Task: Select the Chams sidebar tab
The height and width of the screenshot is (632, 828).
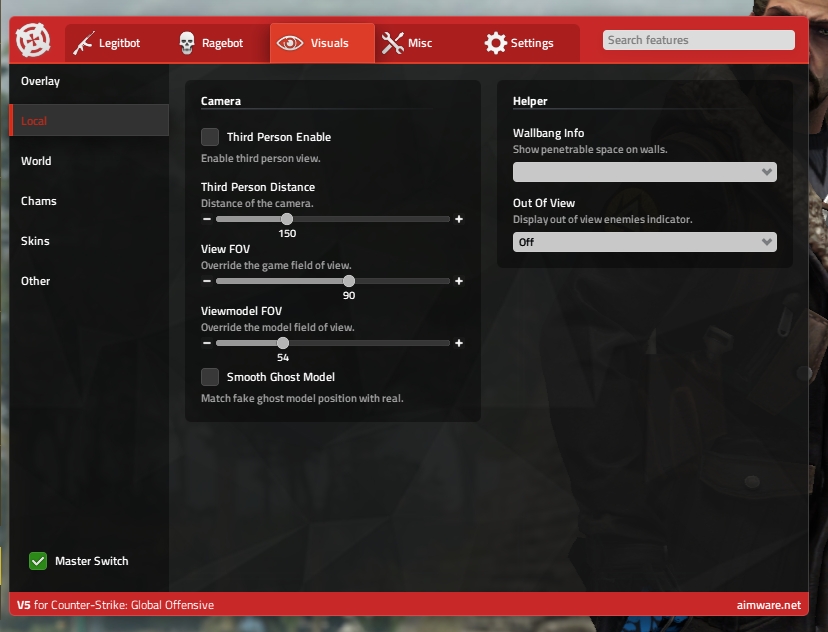Action: coord(39,201)
